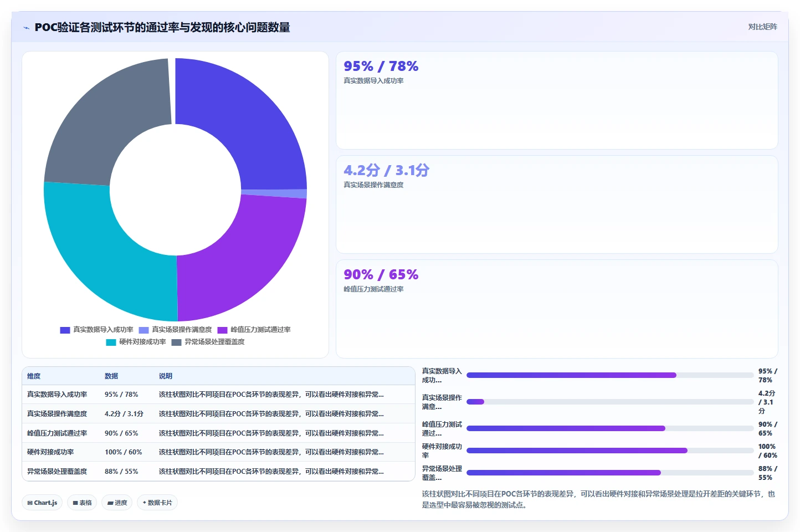Click the 异常场景处理覆盖度 progress bar

coord(610,473)
